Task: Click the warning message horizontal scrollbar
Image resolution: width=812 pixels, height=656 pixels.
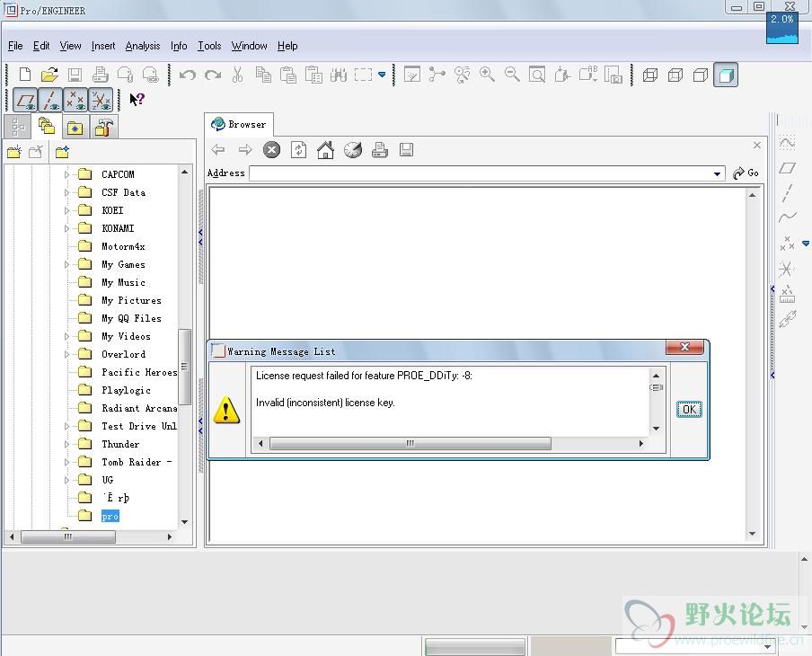Action: click(x=410, y=444)
